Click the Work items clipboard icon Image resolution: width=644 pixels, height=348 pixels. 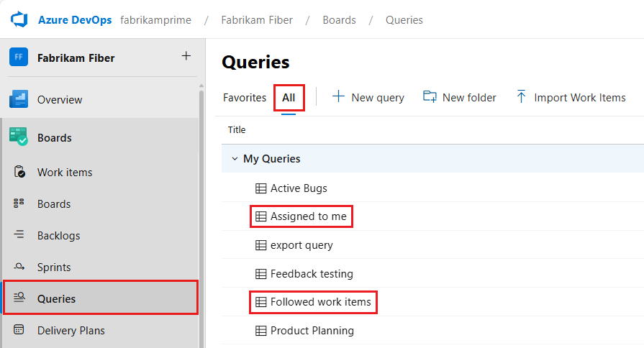click(19, 172)
